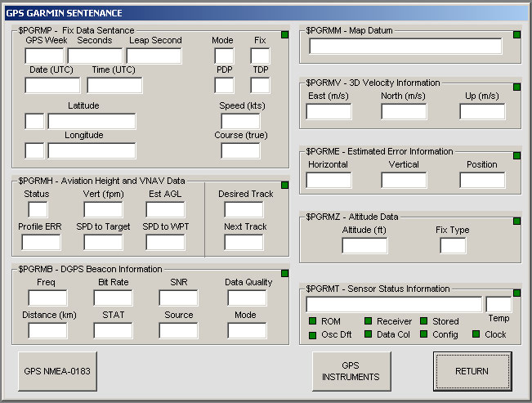Click the Data Quality field
The height and width of the screenshot is (403, 532).
(247, 298)
